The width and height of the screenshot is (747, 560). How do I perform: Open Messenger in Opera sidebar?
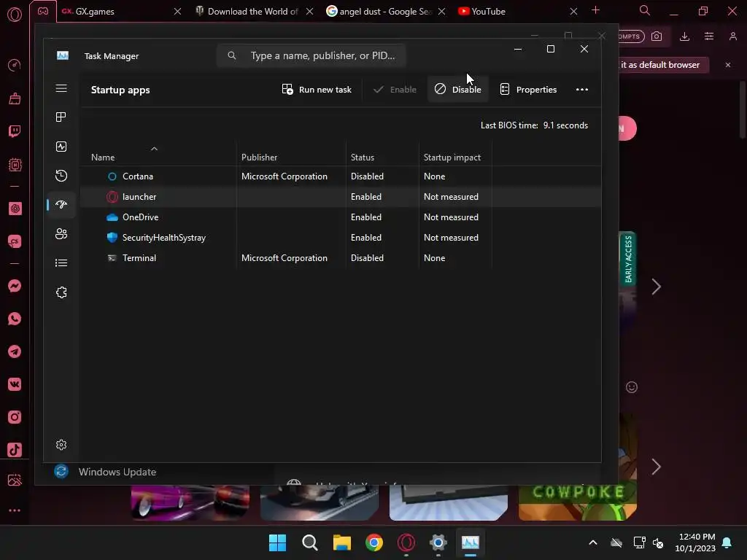pyautogui.click(x=15, y=286)
